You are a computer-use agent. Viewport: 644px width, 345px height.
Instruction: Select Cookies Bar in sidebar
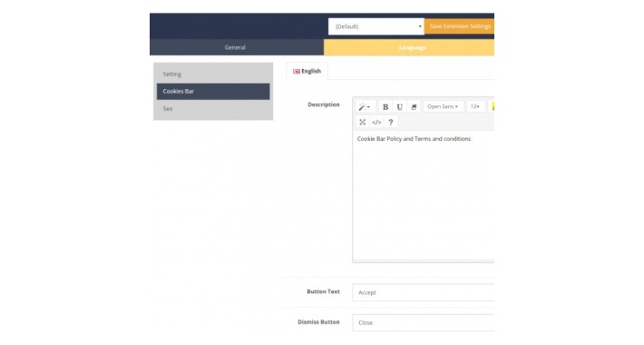213,92
